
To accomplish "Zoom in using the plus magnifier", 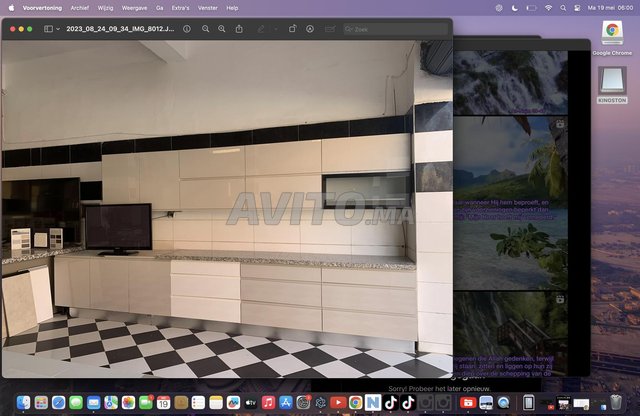I will point(221,29).
